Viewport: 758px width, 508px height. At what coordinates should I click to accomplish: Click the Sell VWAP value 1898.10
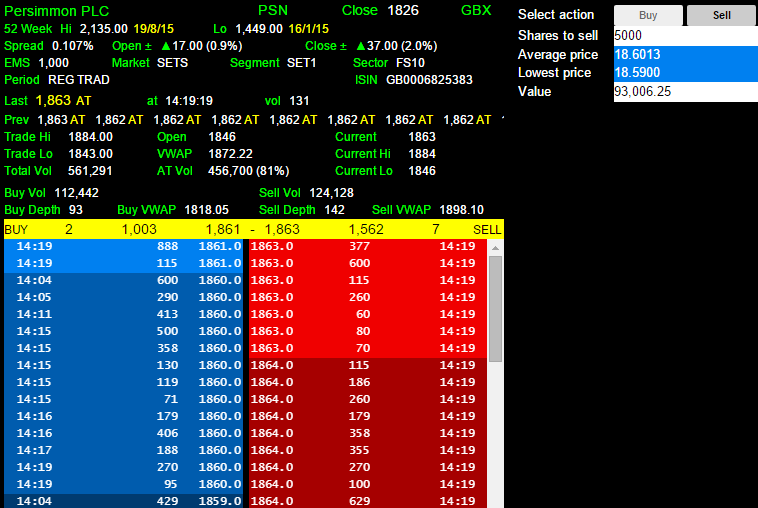pyautogui.click(x=462, y=210)
